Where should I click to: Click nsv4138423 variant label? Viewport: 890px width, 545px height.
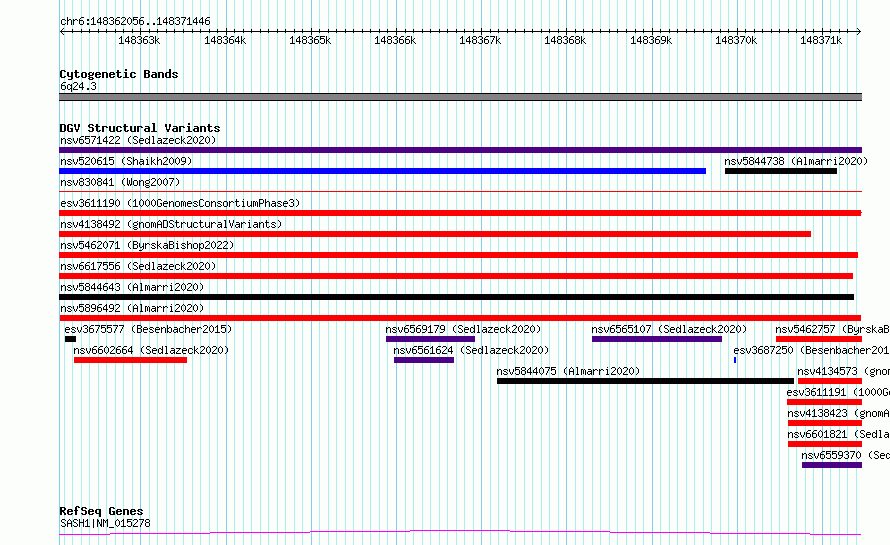tap(838, 413)
